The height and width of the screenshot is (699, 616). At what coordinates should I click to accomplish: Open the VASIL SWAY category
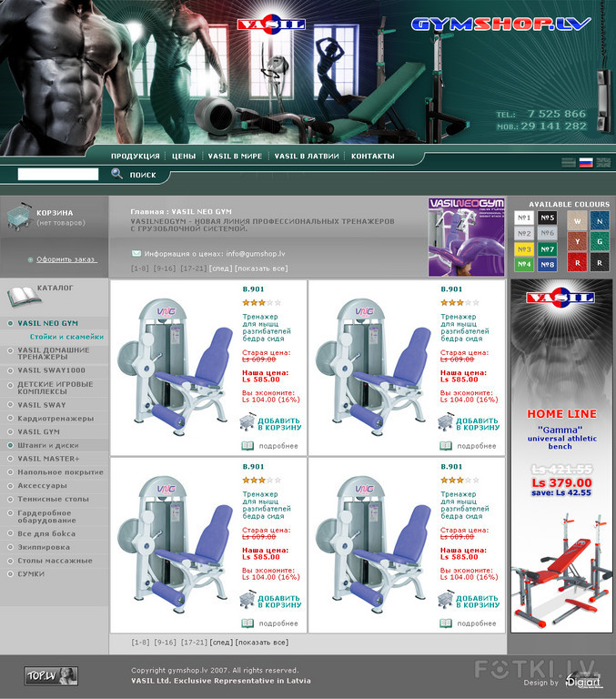coord(42,405)
